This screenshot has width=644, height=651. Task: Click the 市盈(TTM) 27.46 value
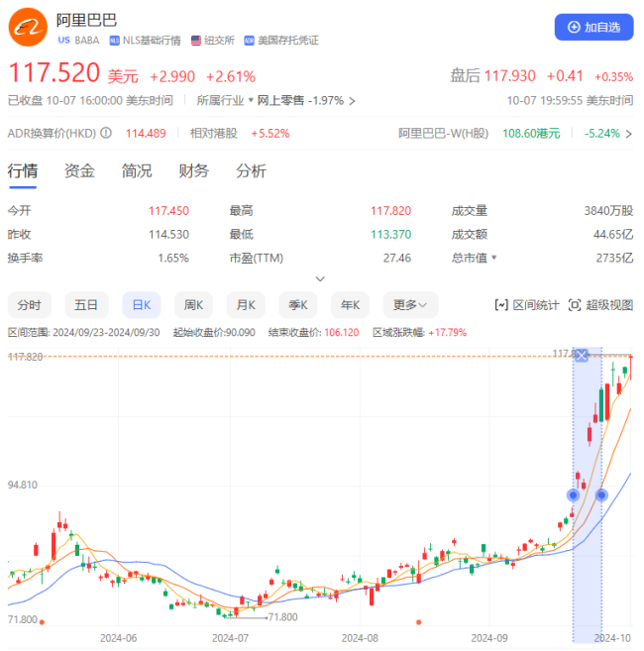pos(397,258)
